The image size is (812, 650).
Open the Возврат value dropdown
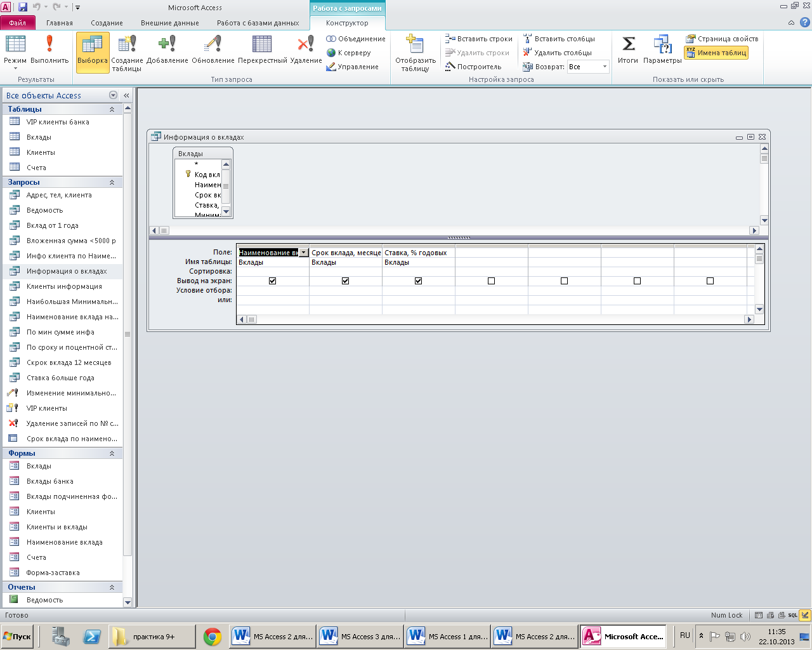click(605, 67)
